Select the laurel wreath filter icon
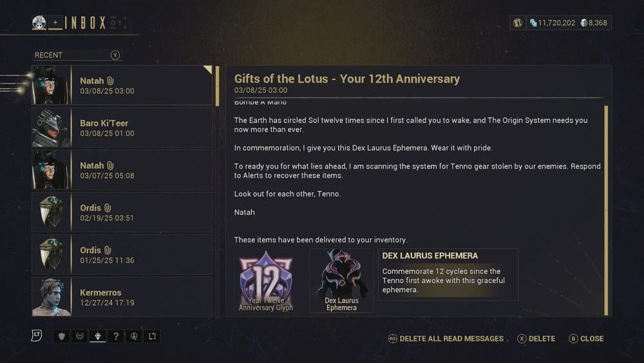The height and width of the screenshot is (363, 644). point(80,337)
